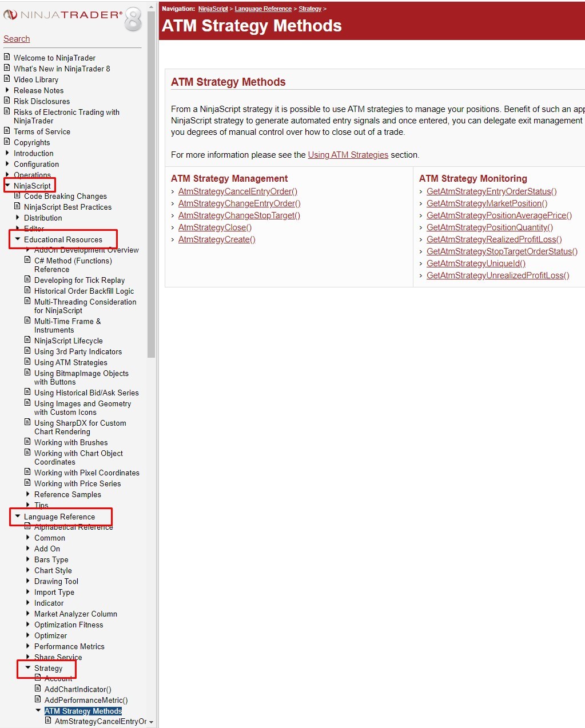Expand the Reference Samples node
585x728 pixels.
pyautogui.click(x=27, y=494)
